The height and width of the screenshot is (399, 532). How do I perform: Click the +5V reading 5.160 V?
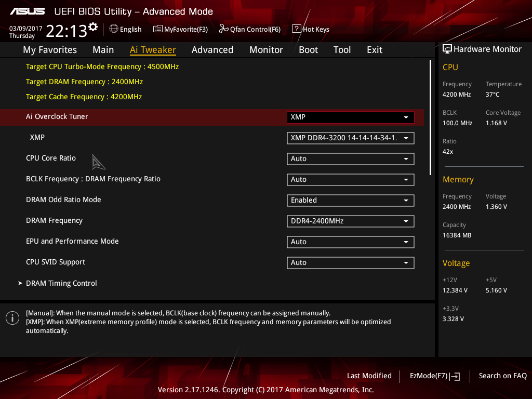496,290
